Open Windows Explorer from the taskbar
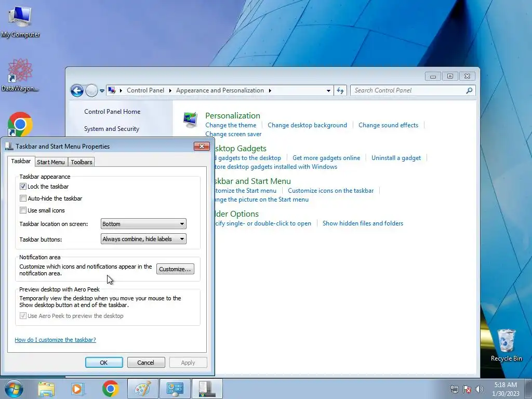This screenshot has height=399, width=532. (46, 389)
